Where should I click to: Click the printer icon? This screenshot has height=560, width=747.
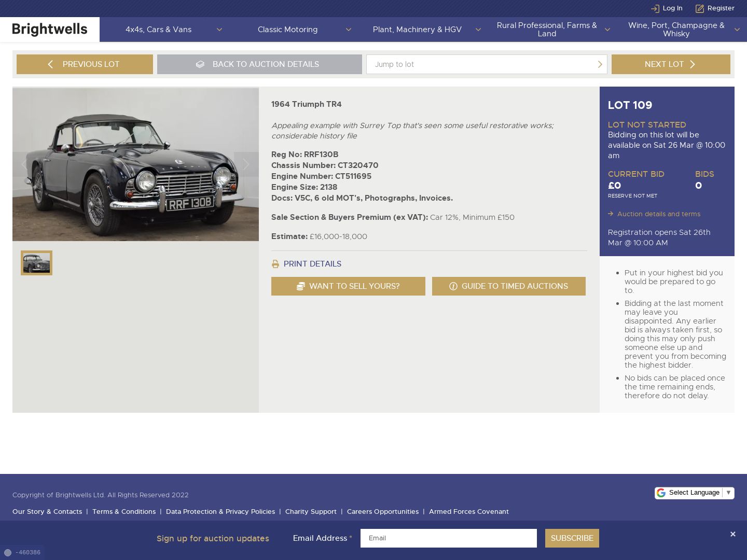pyautogui.click(x=275, y=264)
